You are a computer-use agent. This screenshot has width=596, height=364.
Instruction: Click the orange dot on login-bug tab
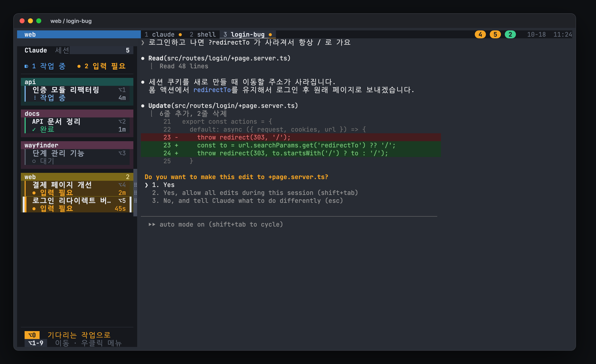point(270,35)
